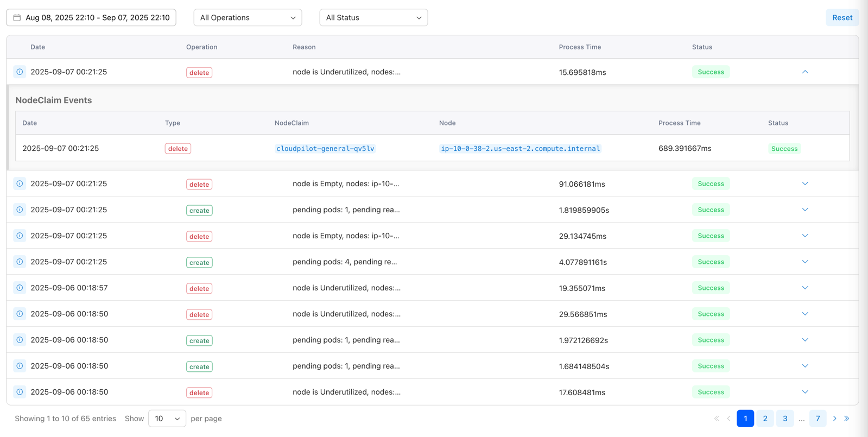Expand the 4.077891161s create row

click(805, 262)
